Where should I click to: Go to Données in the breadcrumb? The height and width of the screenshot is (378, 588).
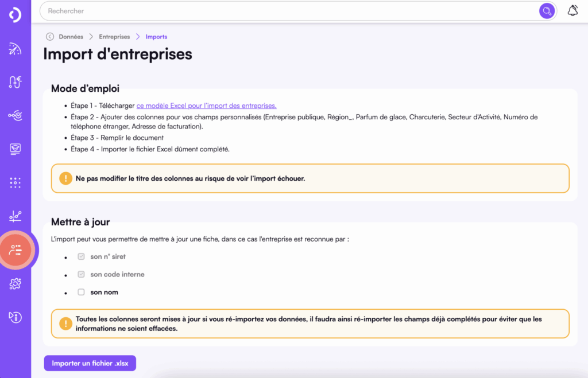71,37
